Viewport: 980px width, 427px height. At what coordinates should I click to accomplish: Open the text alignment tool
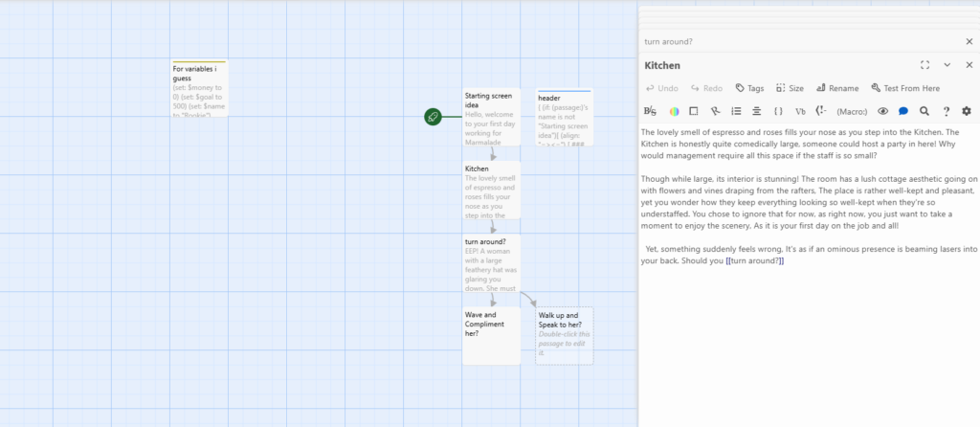(x=756, y=111)
